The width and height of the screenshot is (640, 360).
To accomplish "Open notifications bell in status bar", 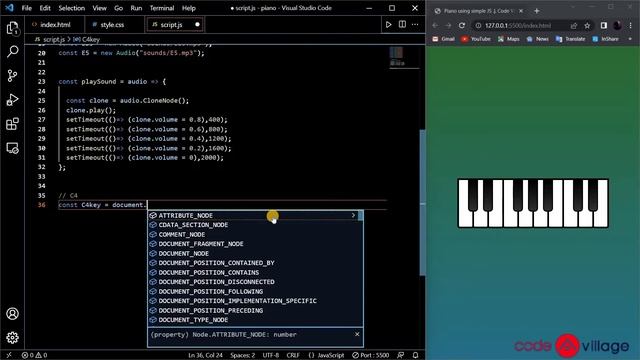I will 415,355.
